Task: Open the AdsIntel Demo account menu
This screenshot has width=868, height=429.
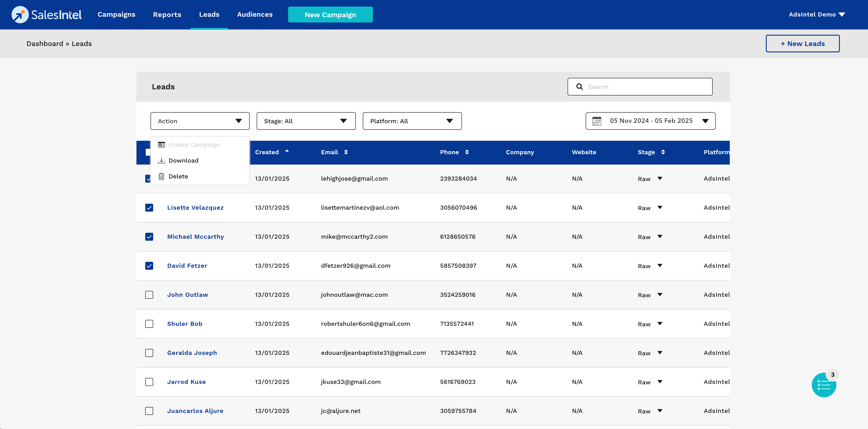Action: pos(816,15)
